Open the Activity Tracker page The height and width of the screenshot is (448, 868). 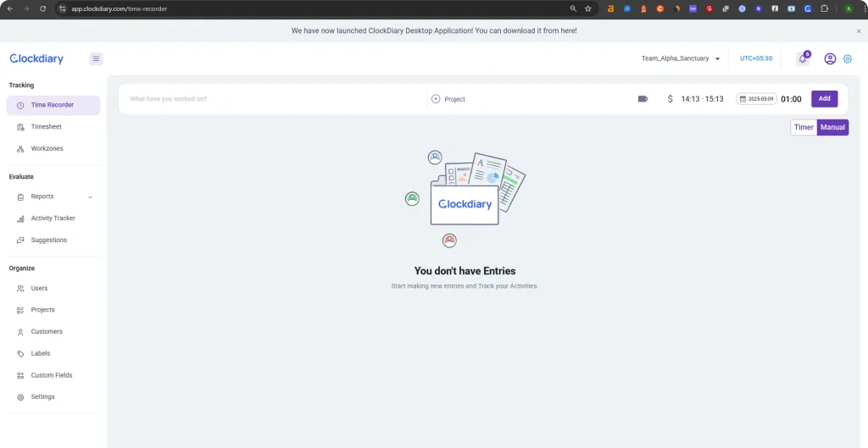point(53,218)
